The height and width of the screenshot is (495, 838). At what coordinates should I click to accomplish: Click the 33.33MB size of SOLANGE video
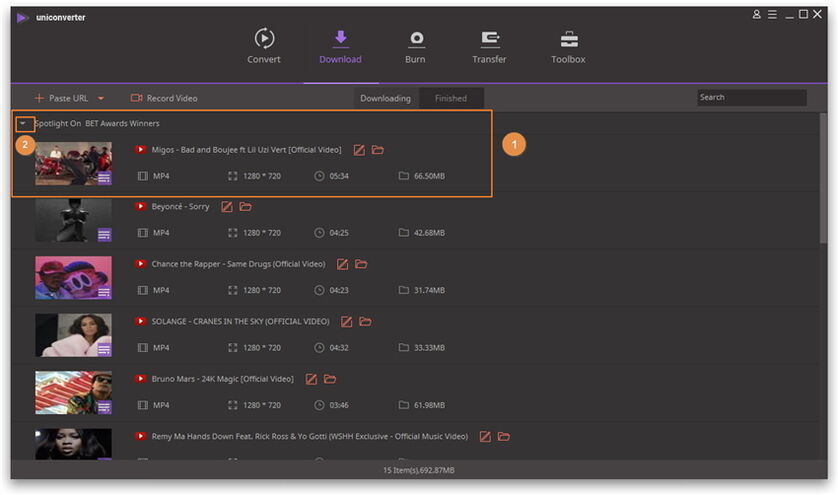tap(429, 347)
